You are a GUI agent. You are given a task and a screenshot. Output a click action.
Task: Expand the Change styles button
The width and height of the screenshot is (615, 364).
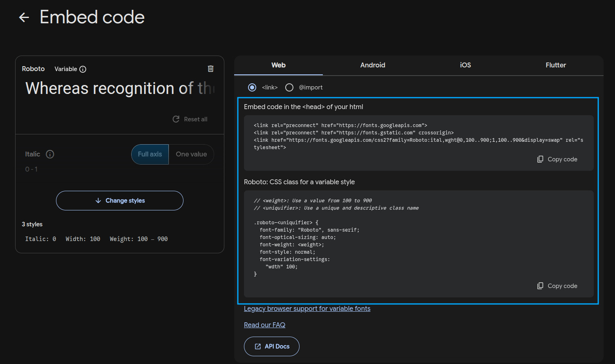point(120,201)
